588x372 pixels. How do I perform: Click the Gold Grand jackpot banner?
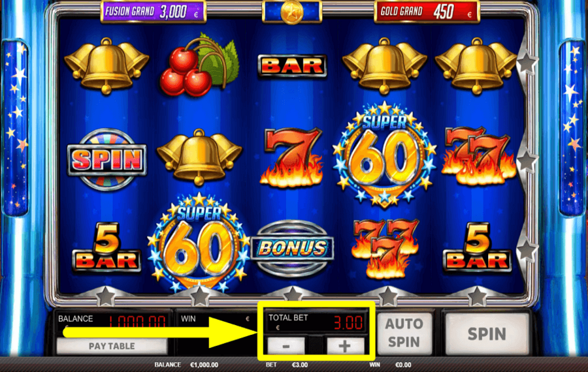pyautogui.click(x=427, y=12)
